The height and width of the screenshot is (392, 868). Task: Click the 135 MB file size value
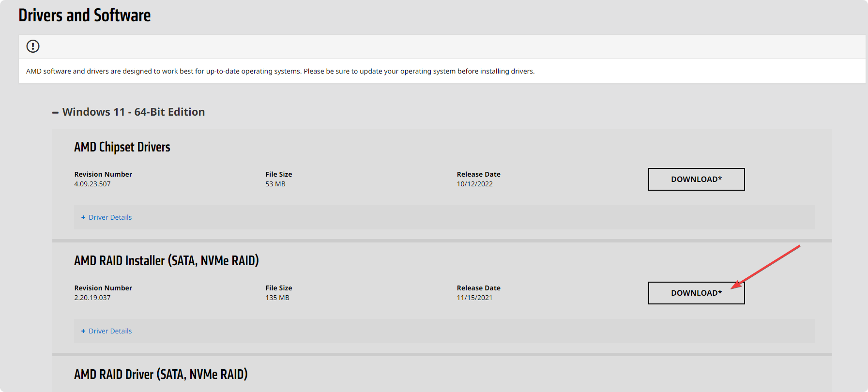[x=277, y=298]
